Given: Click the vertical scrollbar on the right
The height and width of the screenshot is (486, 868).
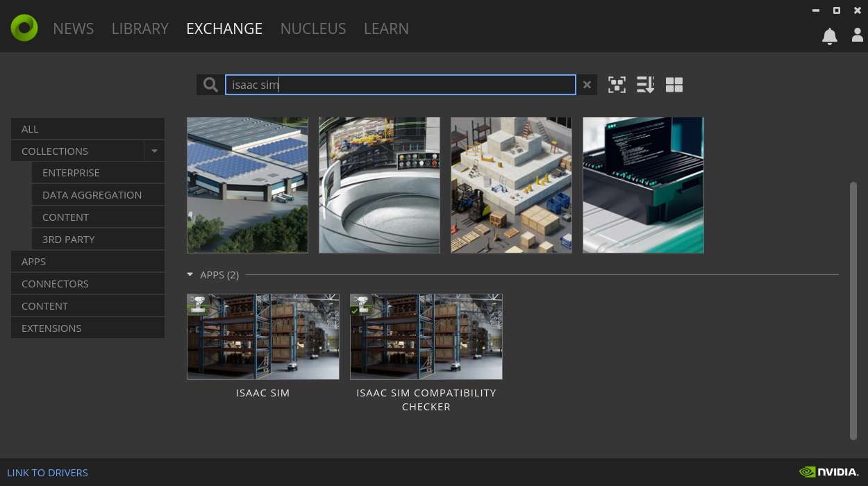Looking at the screenshot, I should [x=853, y=311].
